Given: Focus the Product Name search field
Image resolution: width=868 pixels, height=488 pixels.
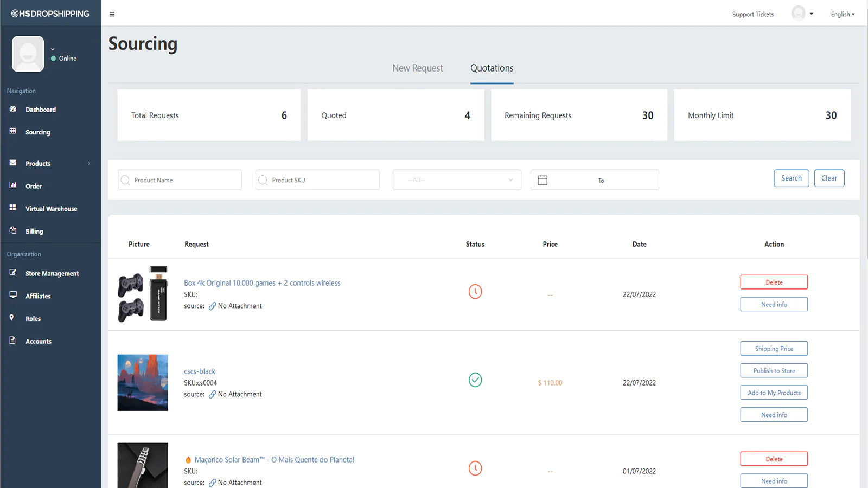Looking at the screenshot, I should 180,180.
